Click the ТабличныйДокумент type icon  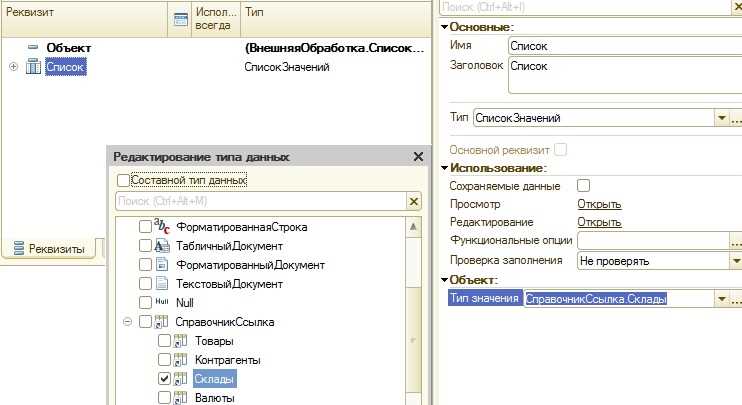(x=161, y=246)
